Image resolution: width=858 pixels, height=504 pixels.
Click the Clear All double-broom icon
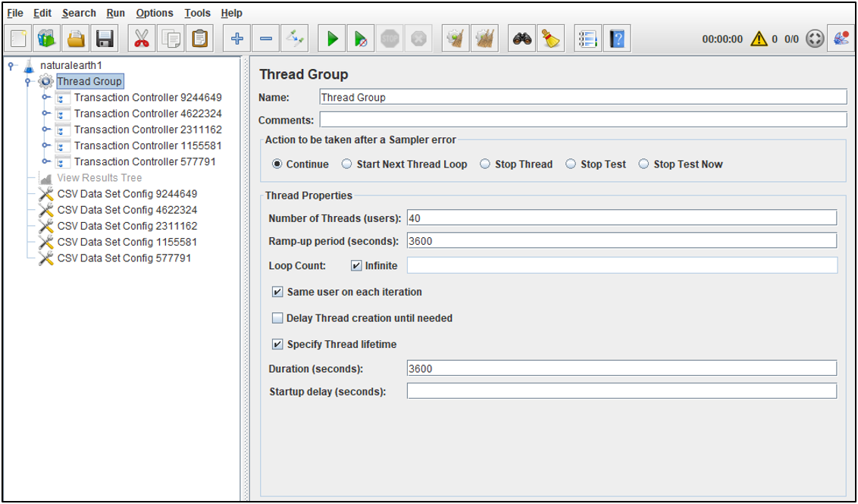click(485, 39)
